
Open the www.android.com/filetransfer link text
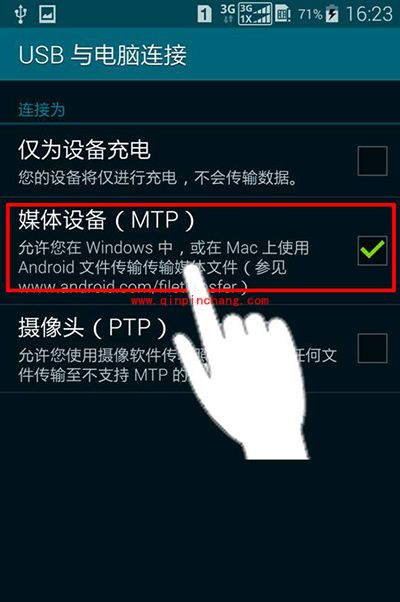133,286
